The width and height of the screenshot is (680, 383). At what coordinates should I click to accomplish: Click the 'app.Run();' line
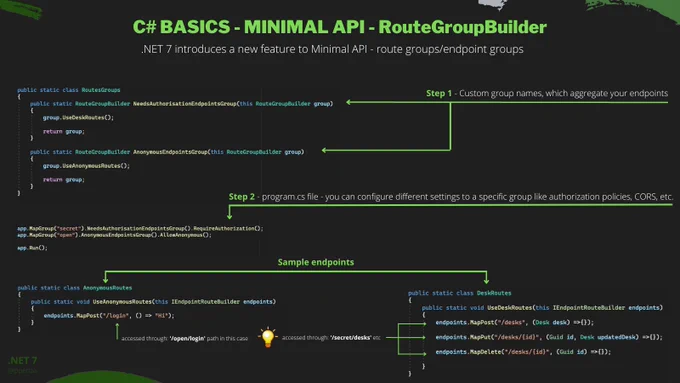point(32,248)
